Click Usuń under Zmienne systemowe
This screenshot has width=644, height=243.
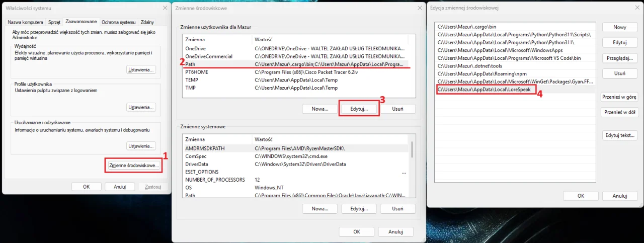click(x=397, y=209)
